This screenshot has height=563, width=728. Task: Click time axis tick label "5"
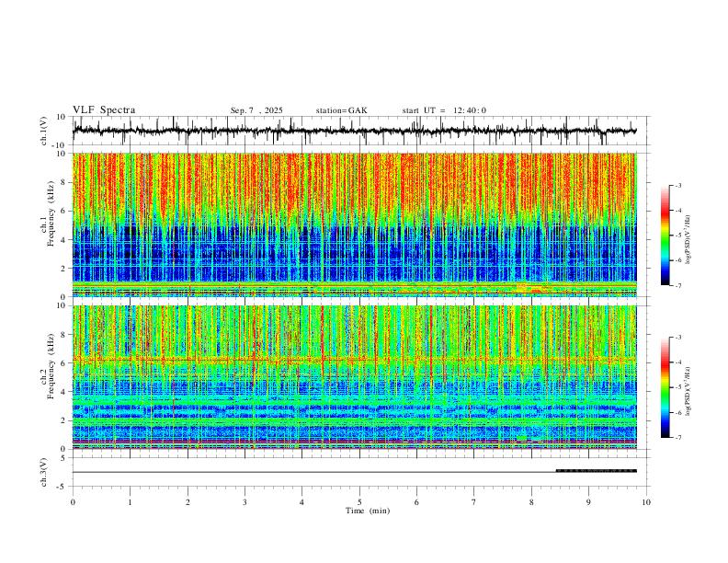tap(359, 502)
